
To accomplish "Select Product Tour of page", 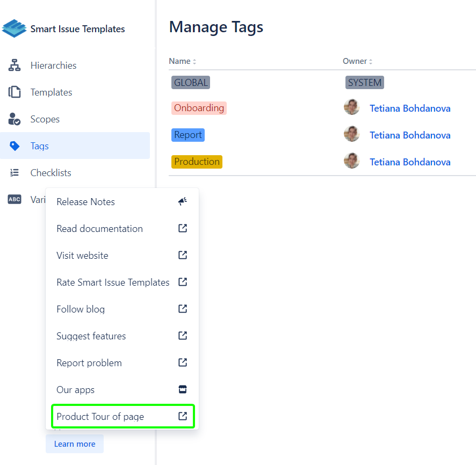I will tap(100, 417).
